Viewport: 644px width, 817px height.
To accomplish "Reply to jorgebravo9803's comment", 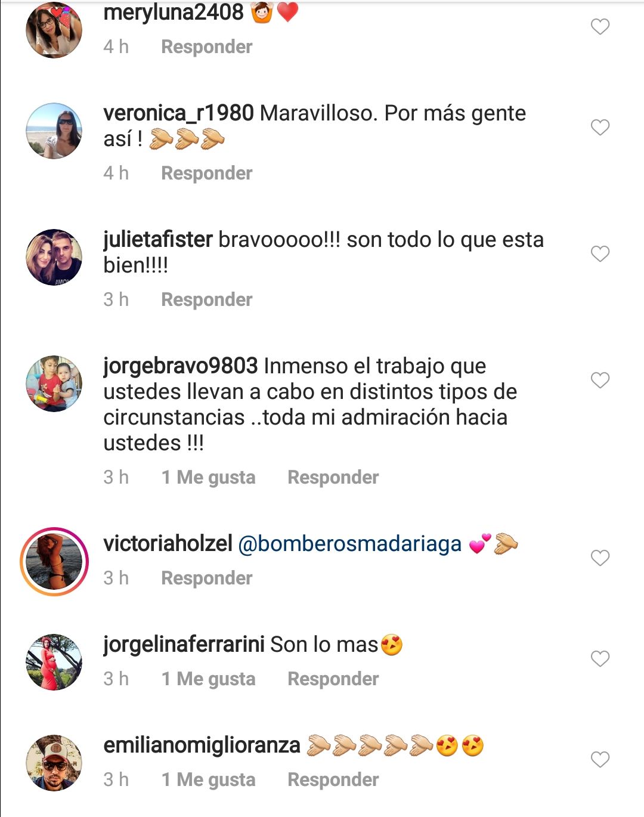I will tap(333, 477).
